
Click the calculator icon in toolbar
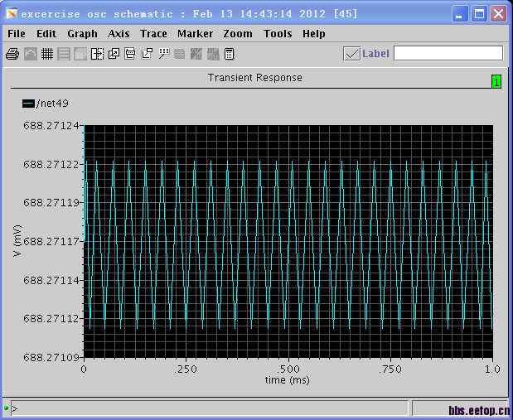coord(230,54)
